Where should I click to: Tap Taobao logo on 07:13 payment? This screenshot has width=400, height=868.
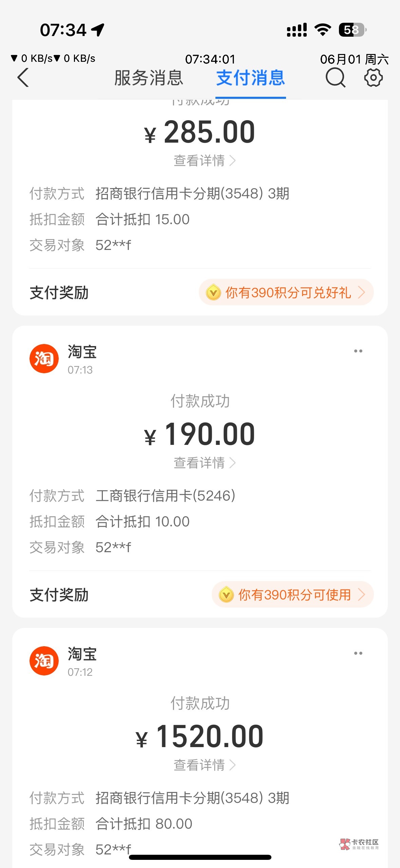click(44, 359)
